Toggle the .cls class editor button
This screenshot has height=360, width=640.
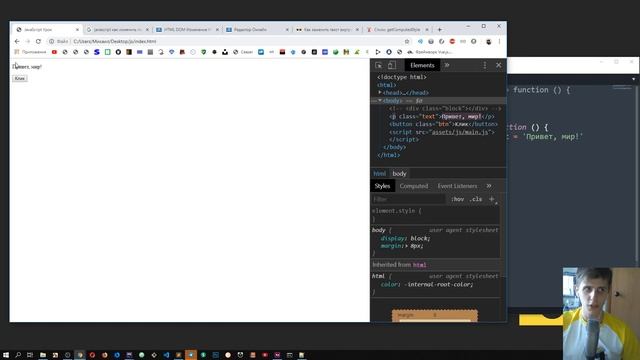click(x=476, y=199)
